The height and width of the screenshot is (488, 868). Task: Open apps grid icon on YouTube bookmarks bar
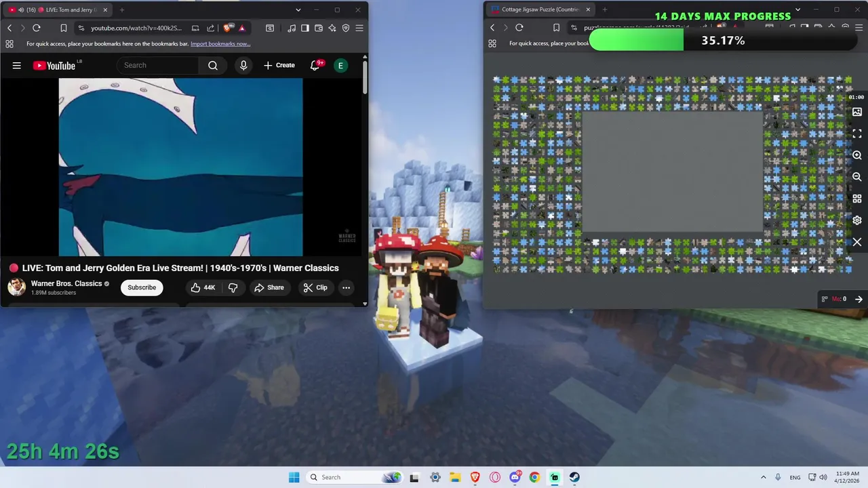(x=9, y=43)
